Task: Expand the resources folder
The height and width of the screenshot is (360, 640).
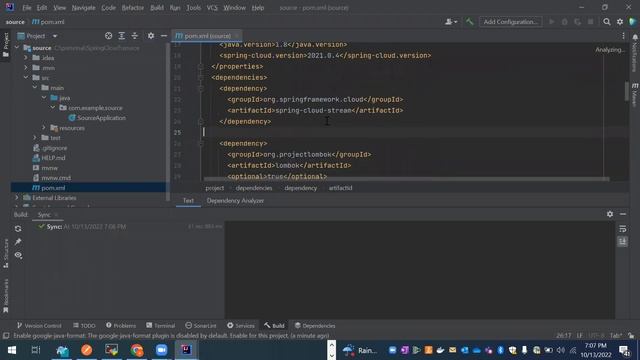Action: (x=44, y=128)
